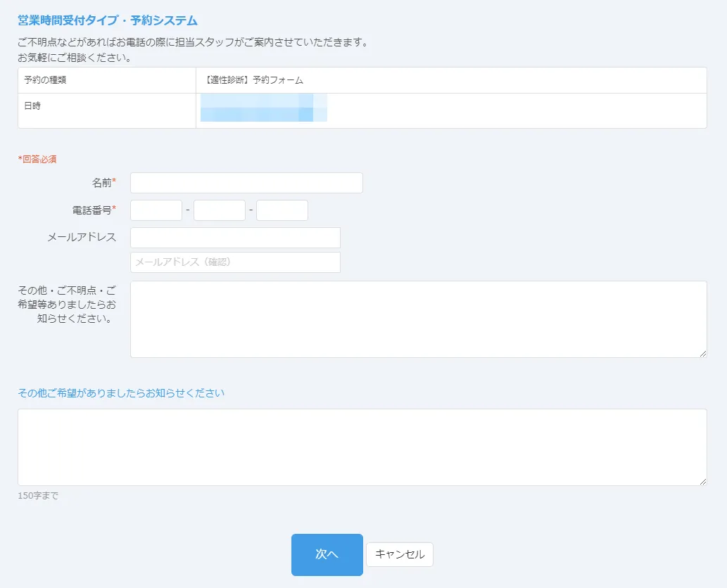Click the 名前 field label
727x588 pixels.
coord(102,183)
